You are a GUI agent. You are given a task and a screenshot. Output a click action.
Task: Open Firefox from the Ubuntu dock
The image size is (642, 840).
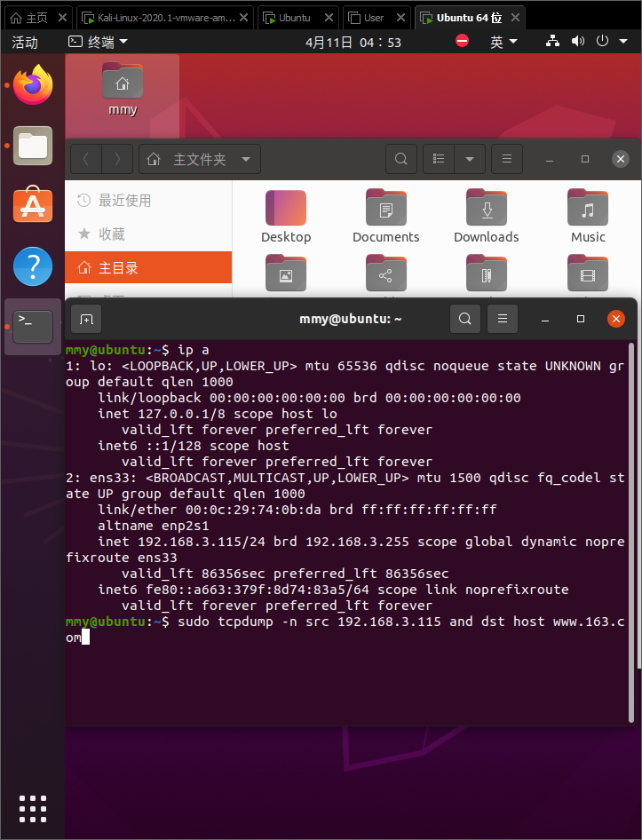(33, 84)
